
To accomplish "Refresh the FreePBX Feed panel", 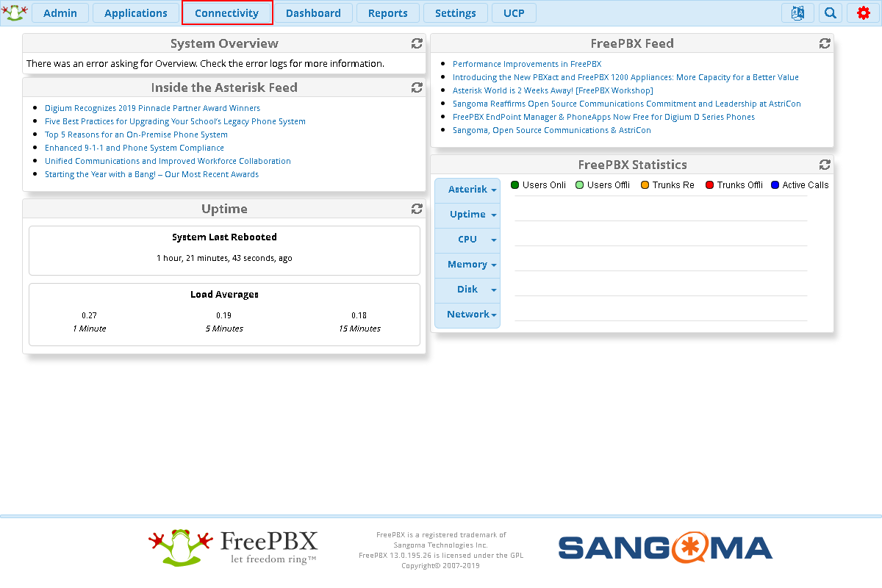I will pyautogui.click(x=825, y=44).
